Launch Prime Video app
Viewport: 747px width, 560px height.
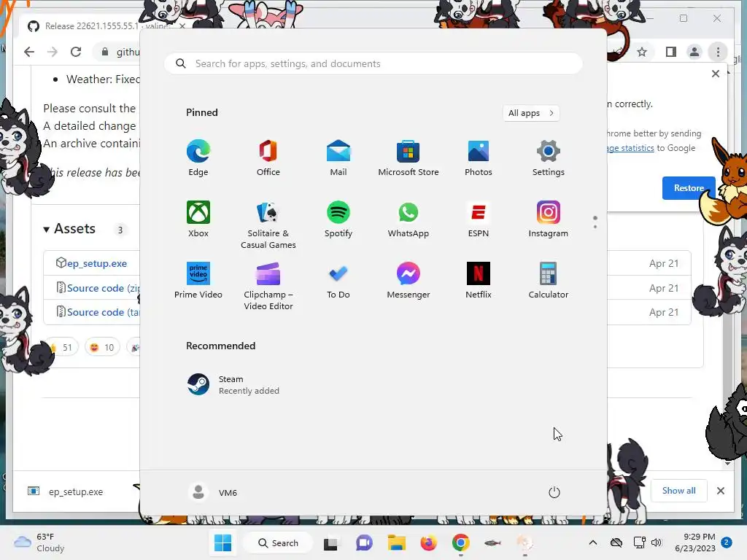198,281
